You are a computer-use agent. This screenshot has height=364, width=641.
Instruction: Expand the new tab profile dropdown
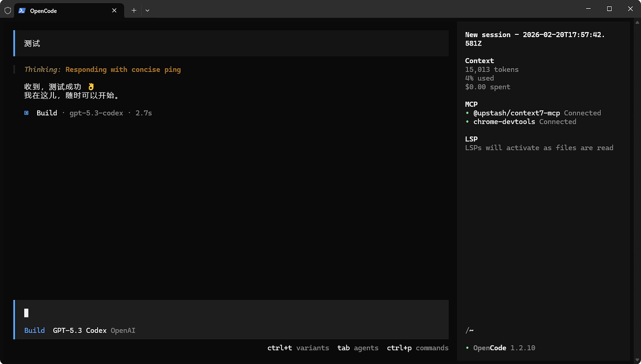pyautogui.click(x=147, y=10)
